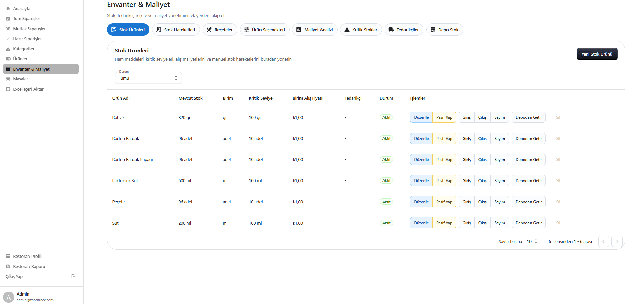This screenshot has height=304, width=644.
Task: Click Çıkış for Laktozsuz Süt
Action: click(x=482, y=181)
